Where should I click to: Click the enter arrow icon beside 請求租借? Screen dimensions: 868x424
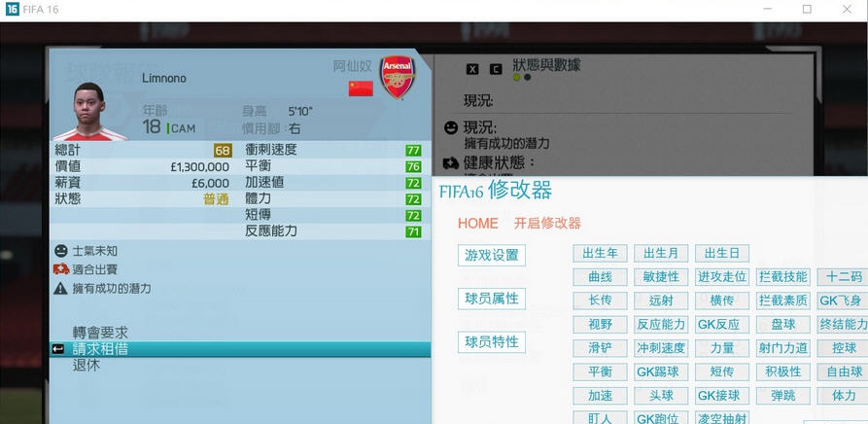(x=57, y=349)
